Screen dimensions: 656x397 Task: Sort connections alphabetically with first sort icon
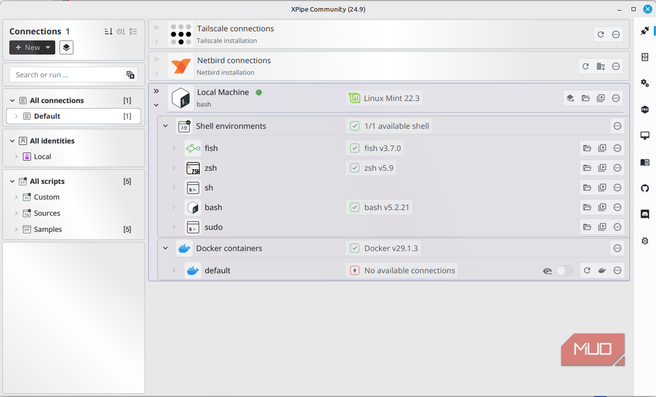pyautogui.click(x=108, y=31)
